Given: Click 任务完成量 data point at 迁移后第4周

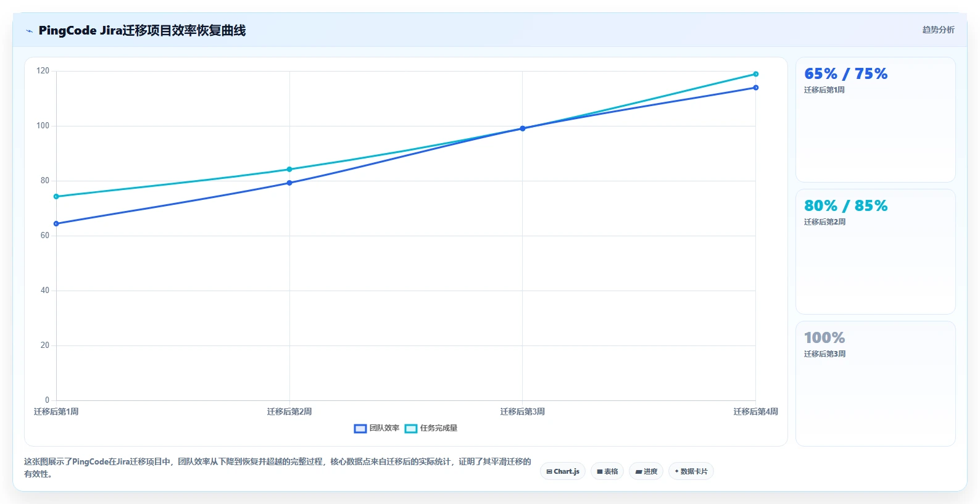Looking at the screenshot, I should coord(755,74).
